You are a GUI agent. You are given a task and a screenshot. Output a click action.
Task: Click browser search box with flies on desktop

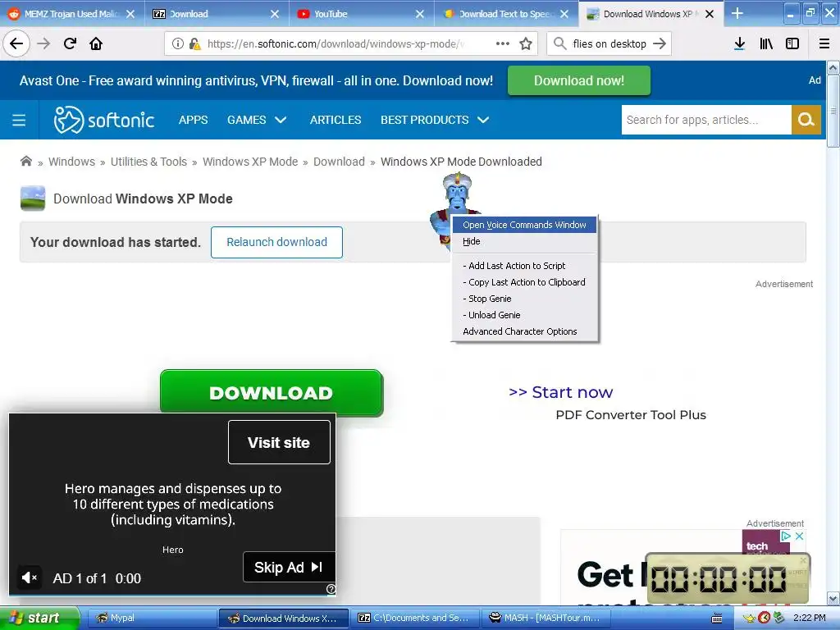609,44
